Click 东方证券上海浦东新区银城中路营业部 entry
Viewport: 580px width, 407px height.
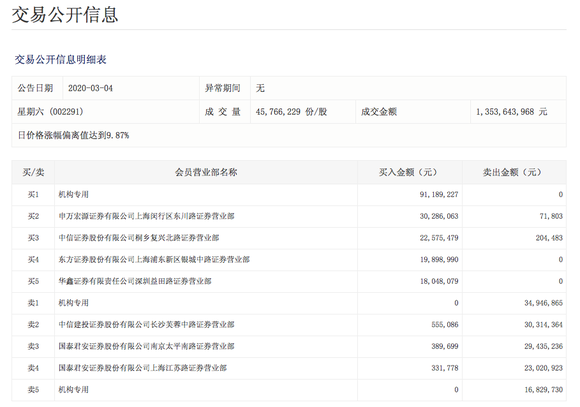pyautogui.click(x=154, y=260)
